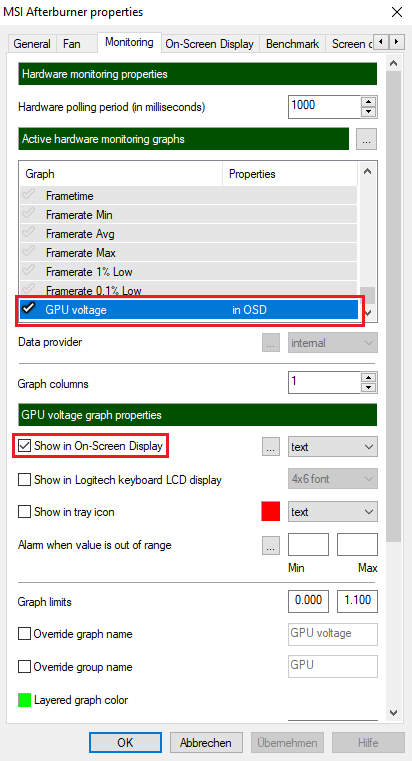Open the active monitoring graphs ellipsis button
Screen dimensions: 412x761
coord(366,139)
